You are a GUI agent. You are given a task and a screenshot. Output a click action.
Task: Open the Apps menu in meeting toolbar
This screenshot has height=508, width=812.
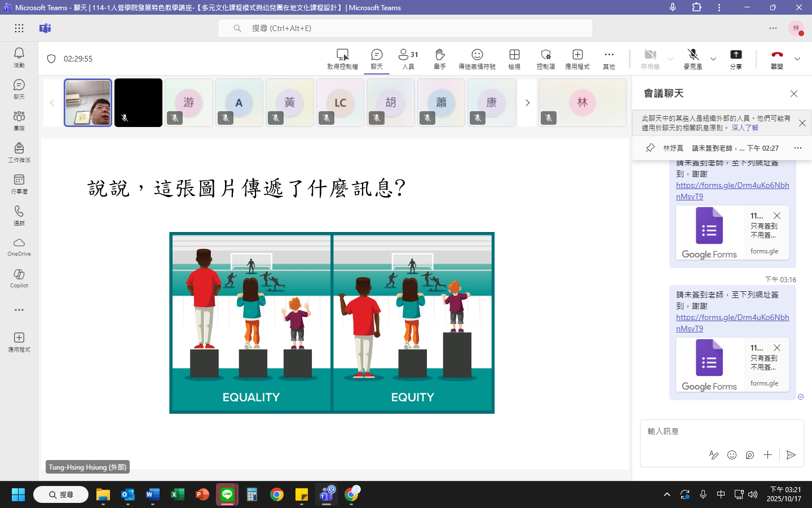(577, 59)
